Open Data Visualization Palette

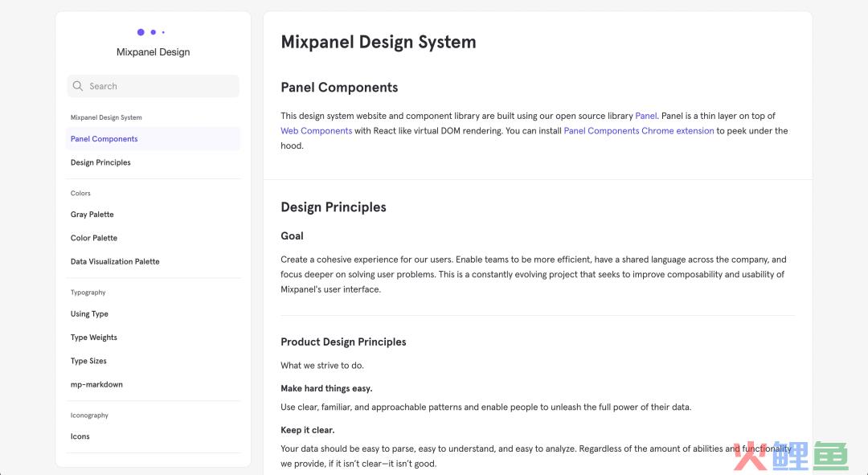(154, 261)
